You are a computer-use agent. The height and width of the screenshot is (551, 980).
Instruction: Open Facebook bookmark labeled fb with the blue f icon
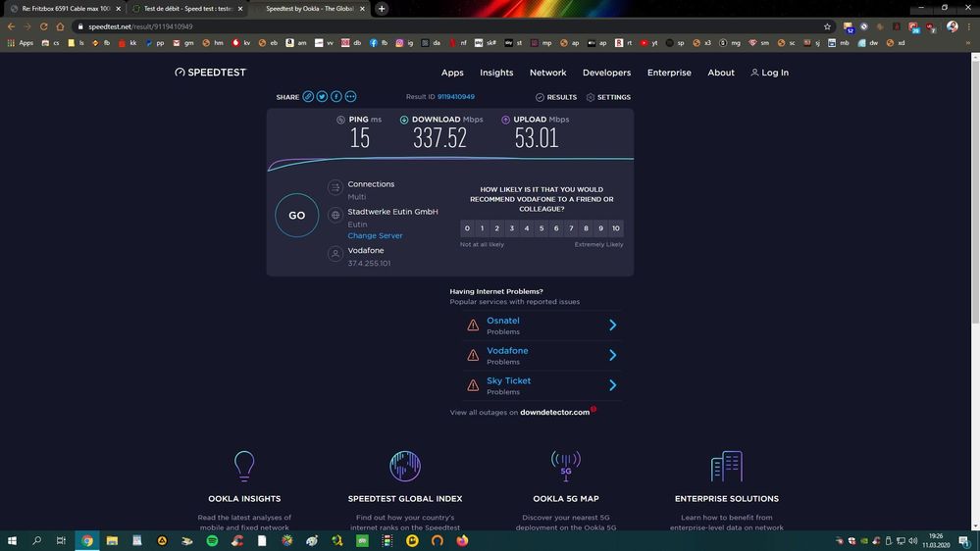[x=378, y=43]
